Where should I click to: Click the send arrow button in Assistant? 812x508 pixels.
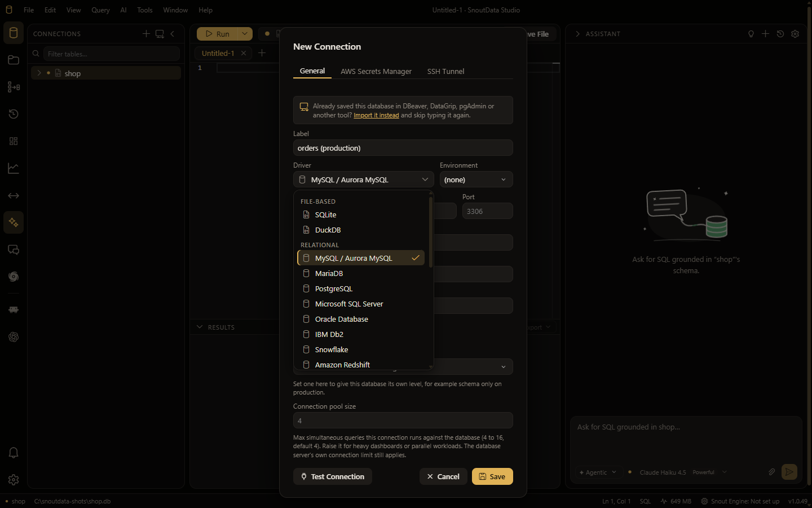point(789,472)
